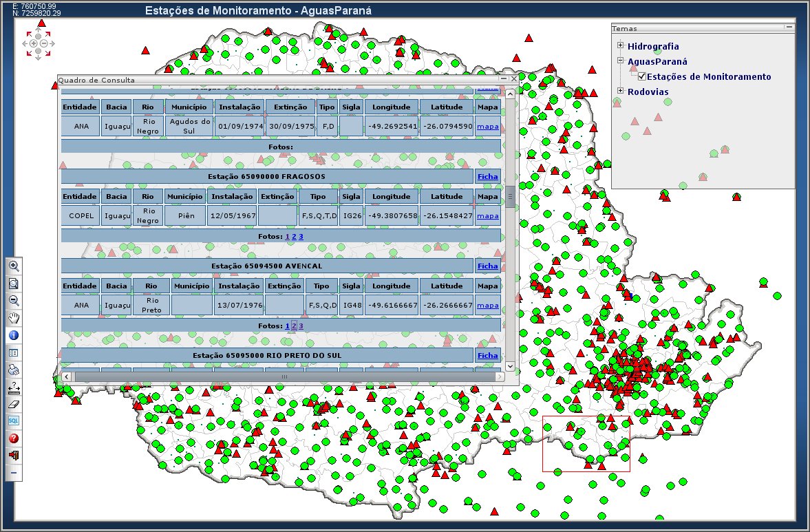810x532 pixels.
Task: Minimize the Temas panel
Action: coord(789,28)
